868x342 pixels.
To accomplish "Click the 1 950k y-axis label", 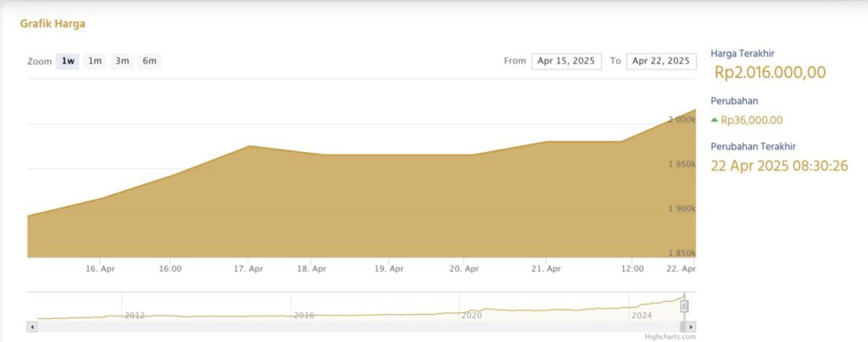I will (x=682, y=164).
